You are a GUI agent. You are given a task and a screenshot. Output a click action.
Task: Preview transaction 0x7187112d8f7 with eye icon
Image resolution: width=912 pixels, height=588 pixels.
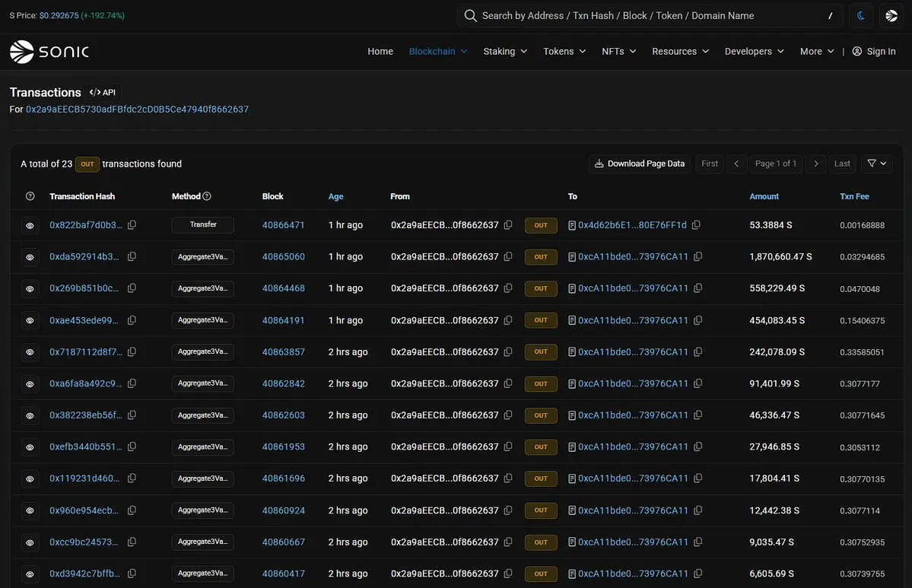click(30, 352)
